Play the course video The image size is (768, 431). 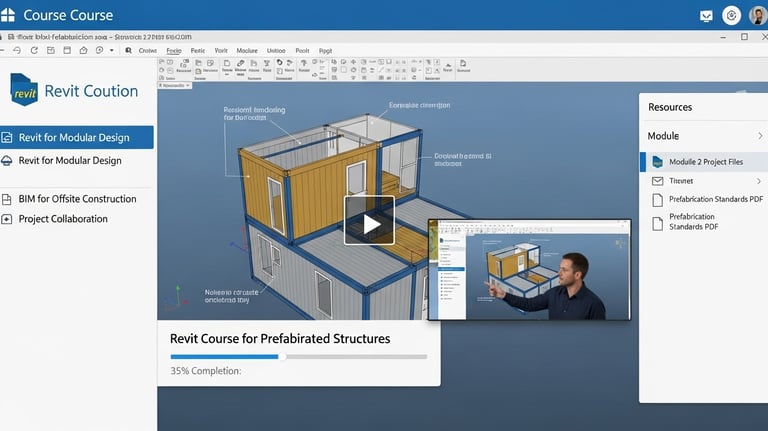click(369, 220)
